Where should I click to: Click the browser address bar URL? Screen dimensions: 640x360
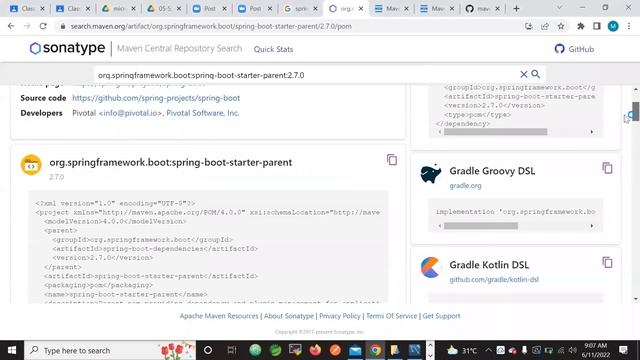coord(211,26)
